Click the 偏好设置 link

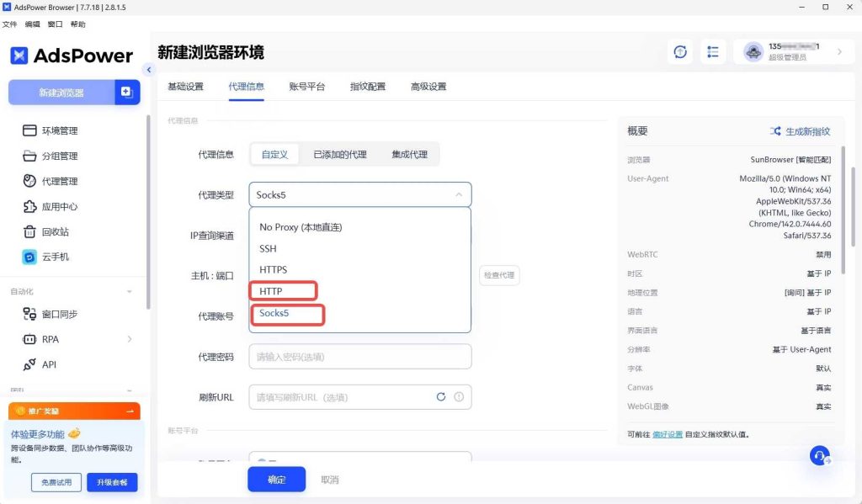680,435
